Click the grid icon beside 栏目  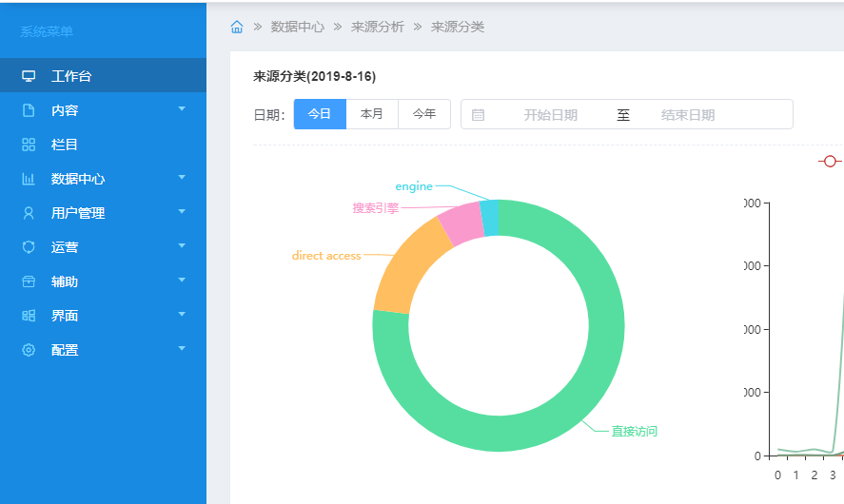(x=29, y=145)
